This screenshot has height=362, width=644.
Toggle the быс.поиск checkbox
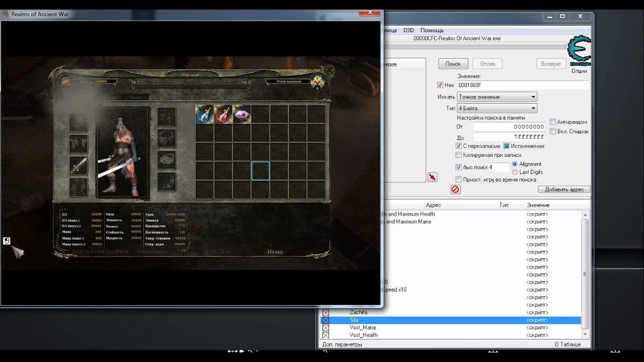[x=458, y=167]
